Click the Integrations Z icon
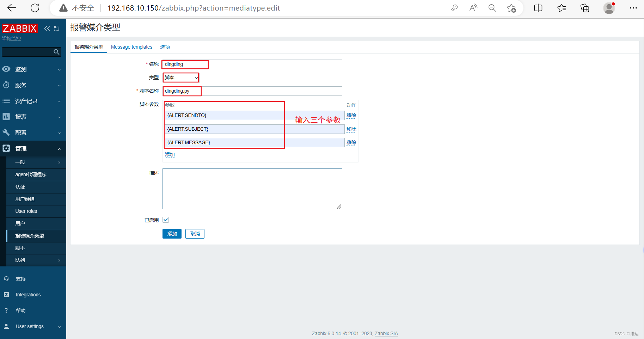This screenshot has height=339, width=644. click(6, 295)
